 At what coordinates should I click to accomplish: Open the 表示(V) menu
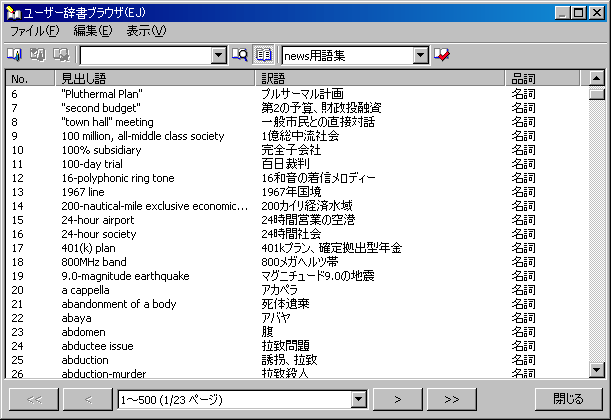[146, 31]
